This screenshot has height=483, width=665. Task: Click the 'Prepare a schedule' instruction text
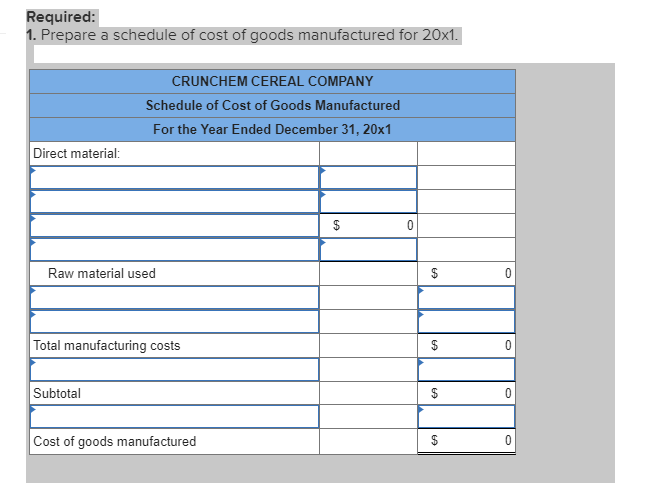[249, 35]
